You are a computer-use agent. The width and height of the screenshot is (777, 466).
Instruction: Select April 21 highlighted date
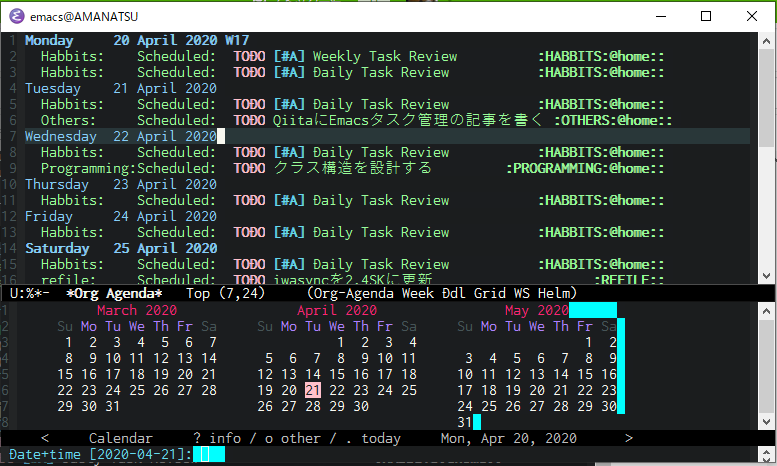[x=313, y=390]
